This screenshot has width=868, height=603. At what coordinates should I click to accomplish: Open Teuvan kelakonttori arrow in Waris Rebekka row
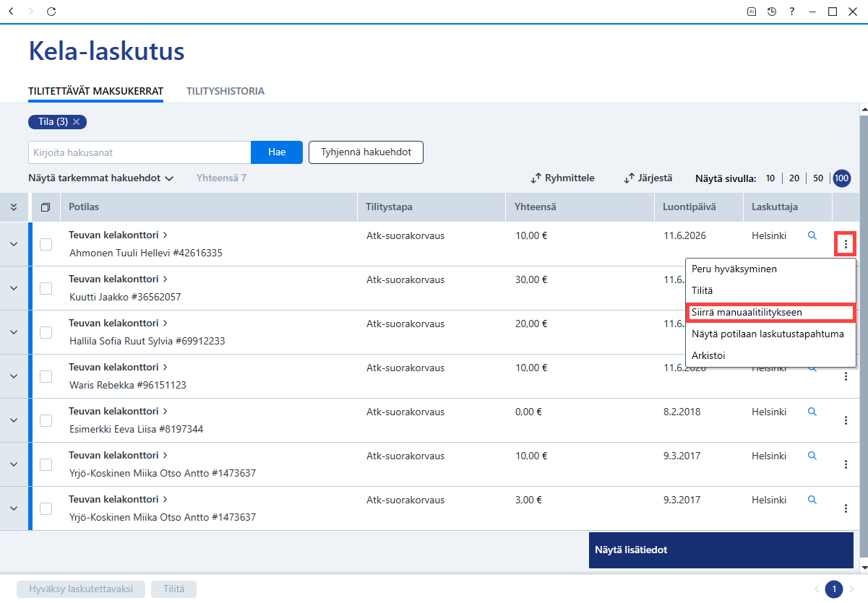point(165,367)
